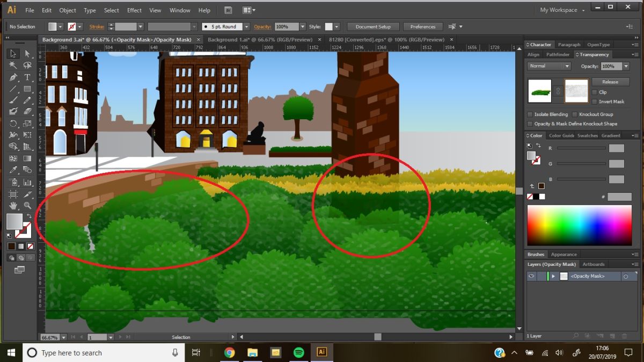Click the Preferences button
Image resolution: width=644 pixels, height=362 pixels.
pos(423,26)
